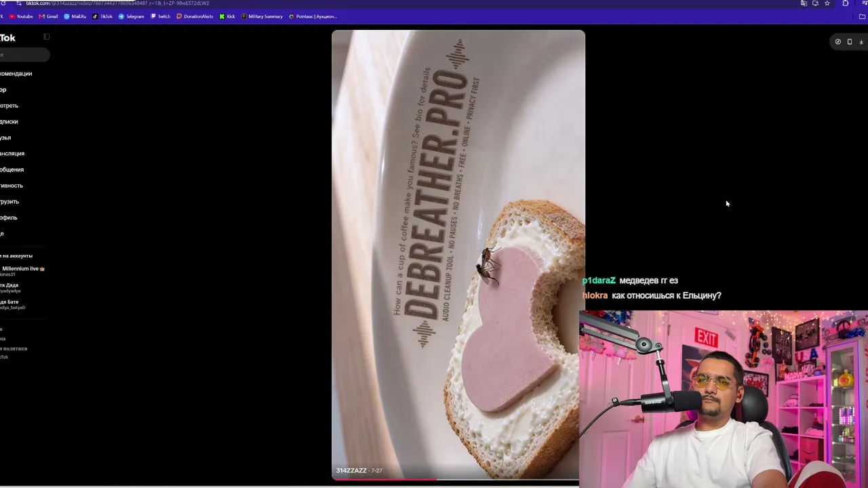Open the browser extensions puzzle icon
This screenshot has height=488, width=868.
[x=846, y=3]
